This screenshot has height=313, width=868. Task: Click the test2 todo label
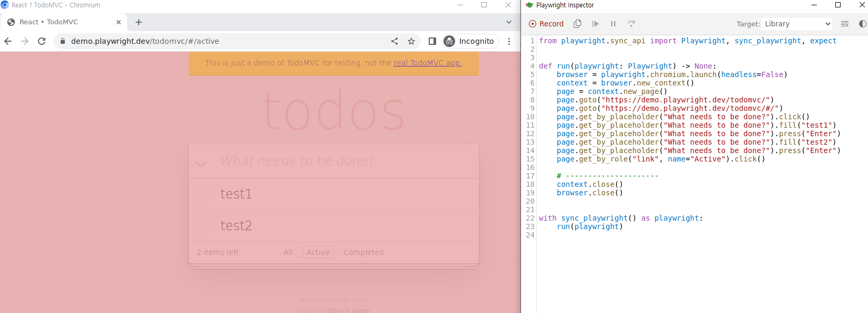pyautogui.click(x=236, y=226)
